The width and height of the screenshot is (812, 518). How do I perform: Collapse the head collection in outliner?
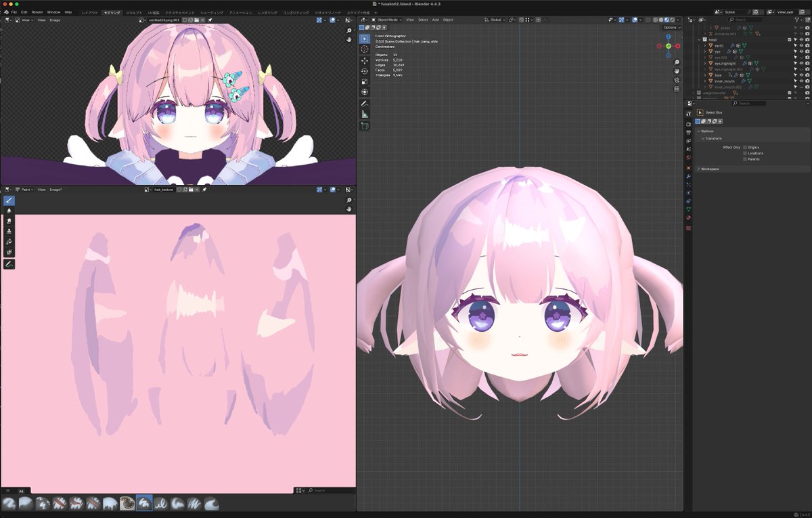pyautogui.click(x=698, y=39)
